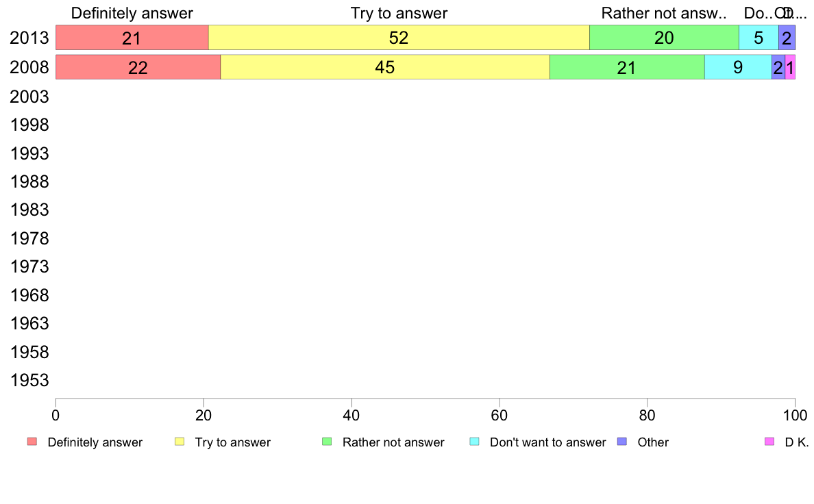Click the red Definitely answer legend swatch
The width and height of the screenshot is (814, 504).
32,442
